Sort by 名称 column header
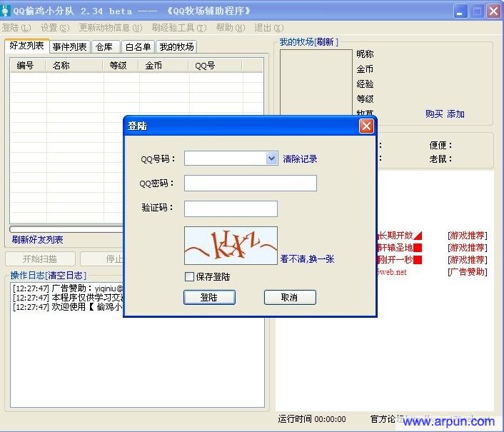Screen dimensions: 504x432 [x=74, y=66]
